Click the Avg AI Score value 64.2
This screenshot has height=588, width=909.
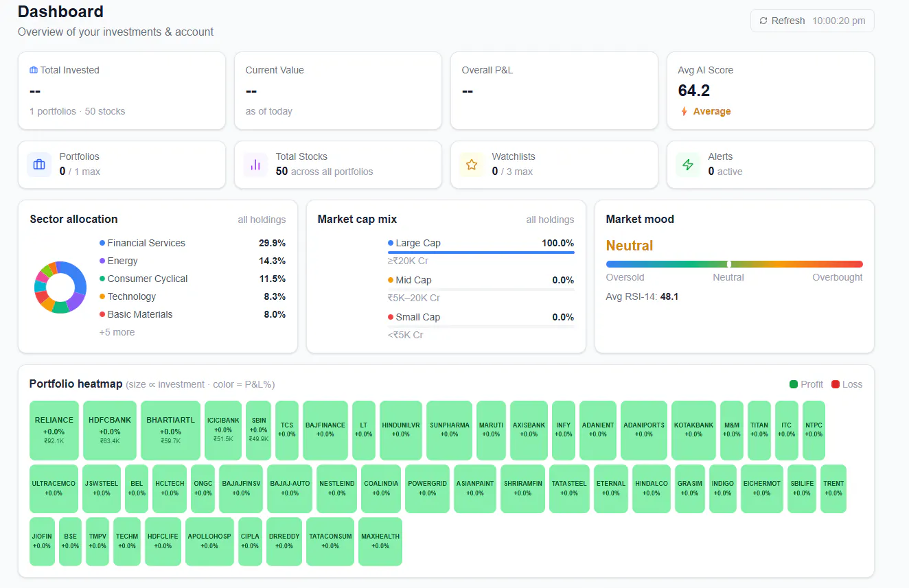[694, 91]
